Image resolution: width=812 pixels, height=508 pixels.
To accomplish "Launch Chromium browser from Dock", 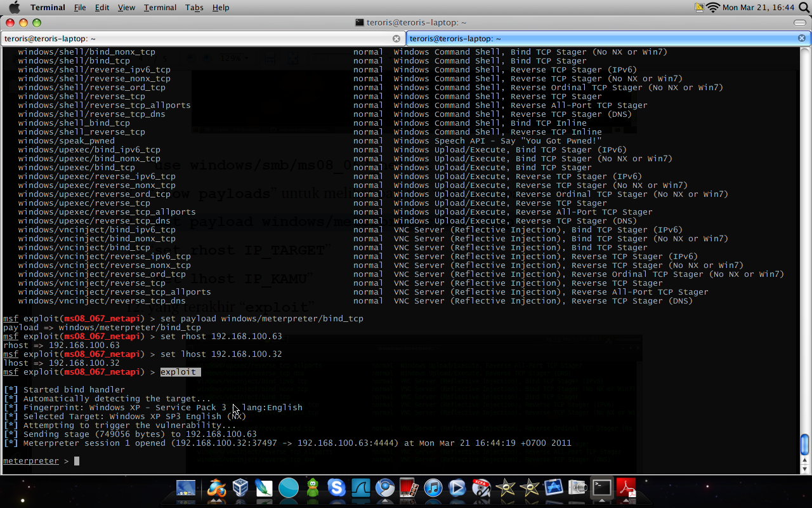I will point(384,488).
